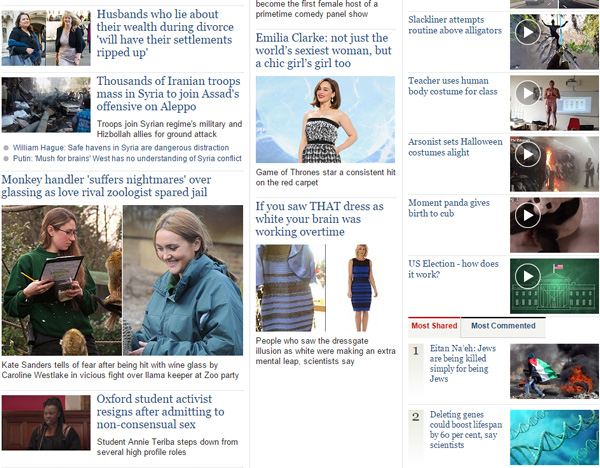Open 'If you saw THAT dress' headline
600x468 pixels.
click(x=319, y=219)
